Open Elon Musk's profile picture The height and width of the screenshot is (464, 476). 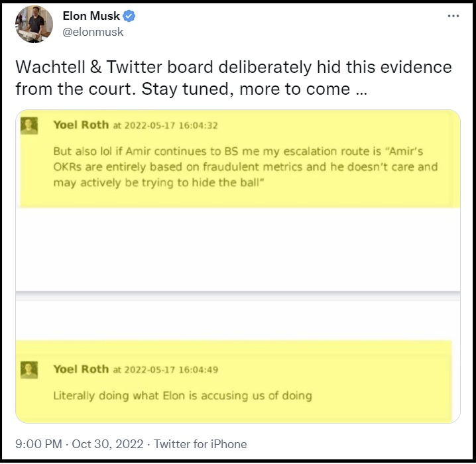pyautogui.click(x=34, y=24)
